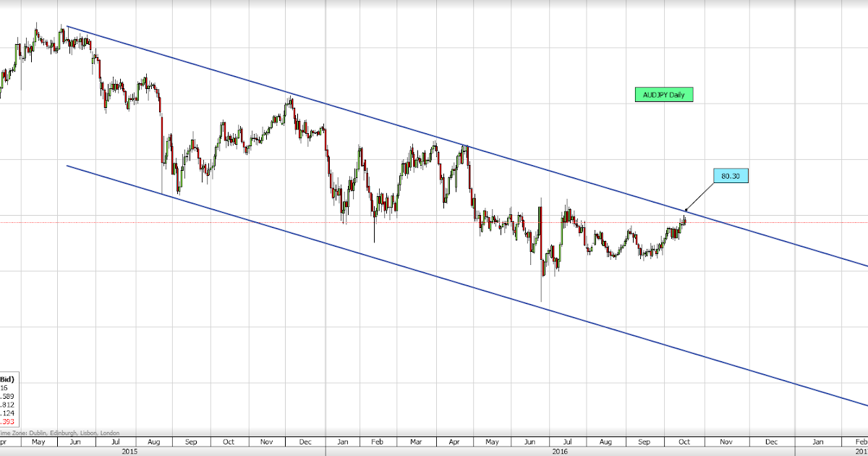Click the horizontal dotted current price line
The height and width of the screenshot is (456, 868).
[434, 222]
